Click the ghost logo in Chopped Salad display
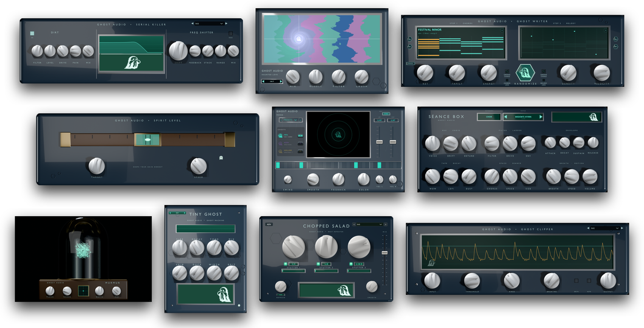This screenshot has width=644, height=328. click(344, 291)
